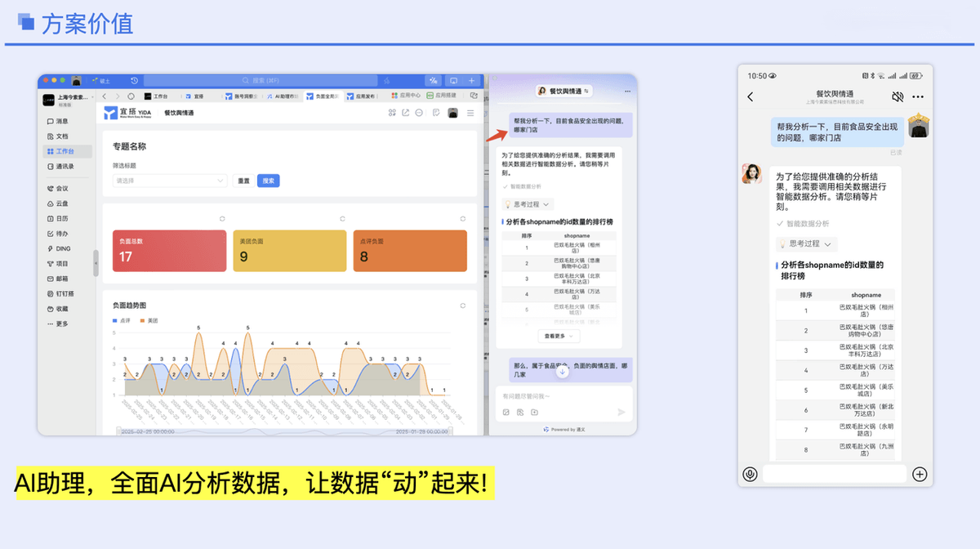This screenshot has width=980, height=549.
Task: Toggle mute on the phone chat header
Action: coord(898,96)
